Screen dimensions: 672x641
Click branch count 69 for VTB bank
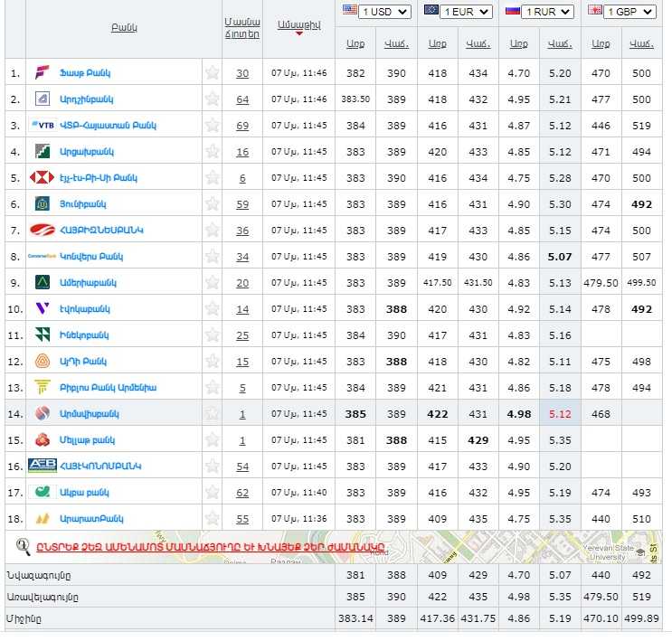(x=242, y=125)
